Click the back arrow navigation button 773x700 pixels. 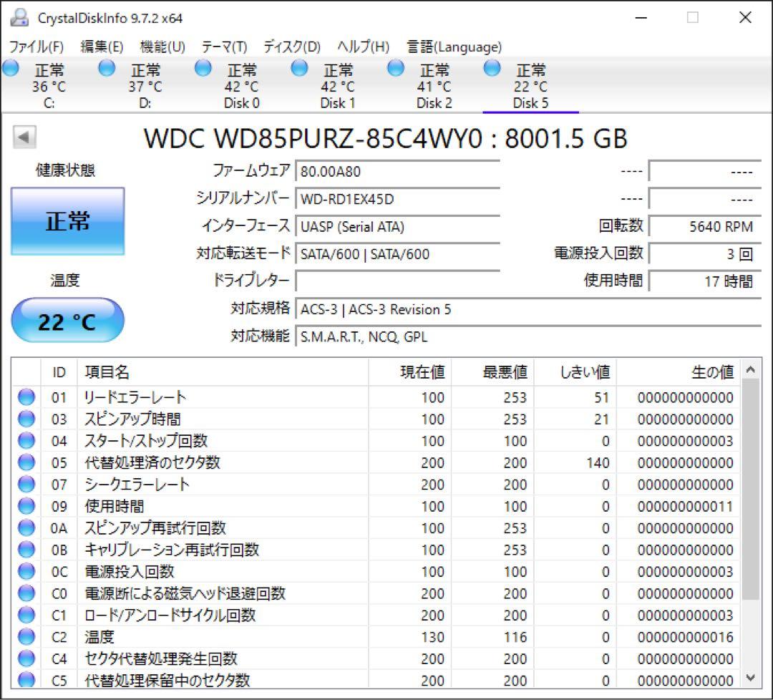pyautogui.click(x=26, y=137)
